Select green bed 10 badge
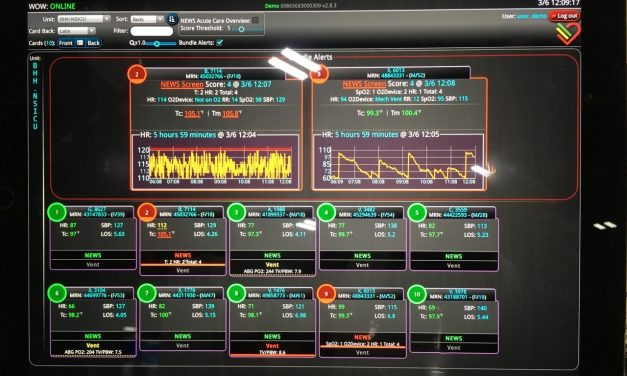Viewport: 627px width, 376px height. pyautogui.click(x=417, y=294)
